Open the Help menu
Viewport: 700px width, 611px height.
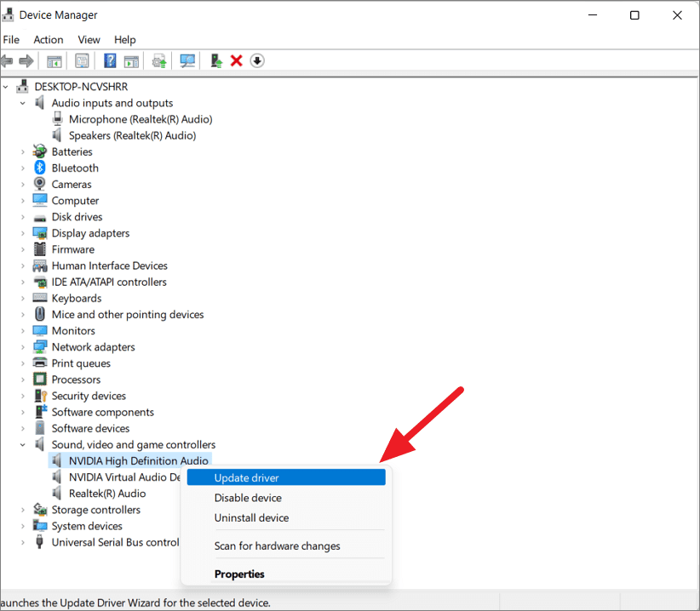point(124,40)
